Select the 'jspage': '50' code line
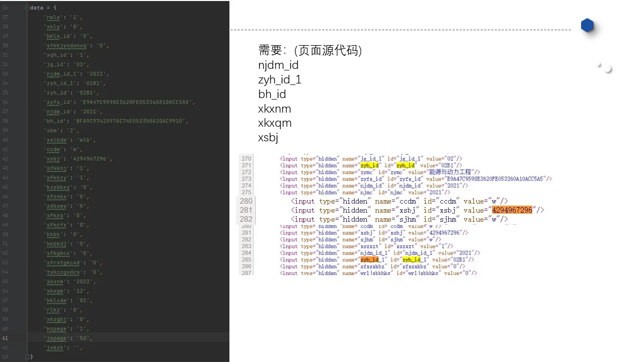 click(x=68, y=338)
